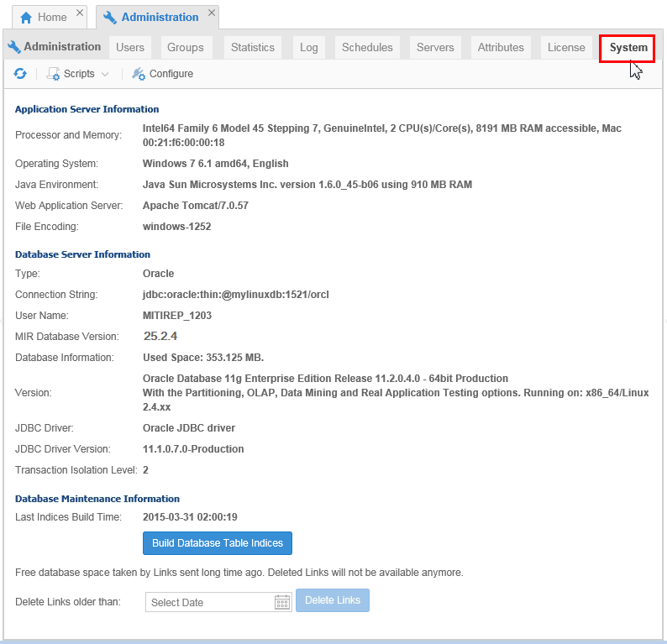Open the Schedules tab
Screen dimensions: 667x644
pyautogui.click(x=367, y=47)
